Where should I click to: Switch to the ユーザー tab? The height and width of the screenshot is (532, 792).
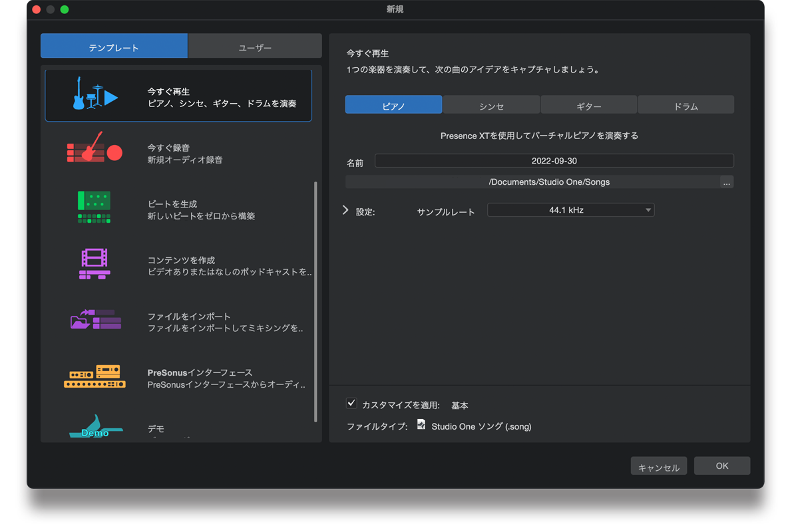click(255, 47)
